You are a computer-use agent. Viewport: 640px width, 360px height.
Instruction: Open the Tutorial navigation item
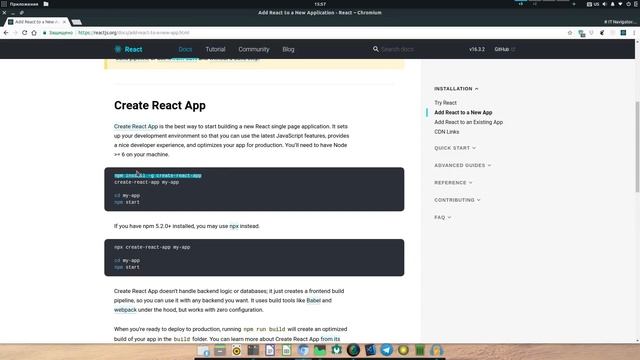215,49
